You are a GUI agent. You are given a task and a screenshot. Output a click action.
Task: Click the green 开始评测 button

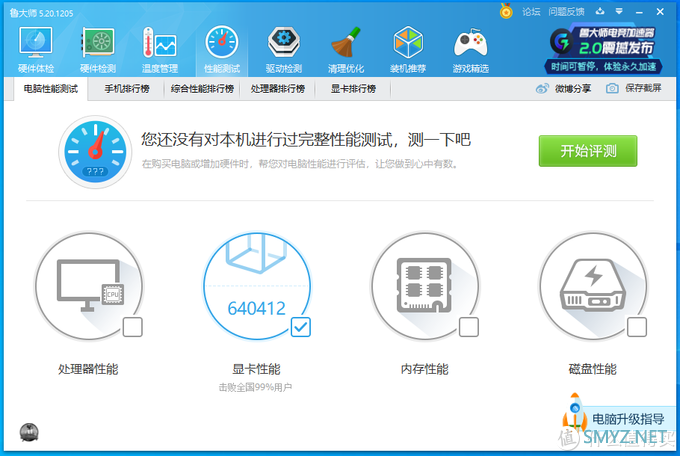pos(588,151)
